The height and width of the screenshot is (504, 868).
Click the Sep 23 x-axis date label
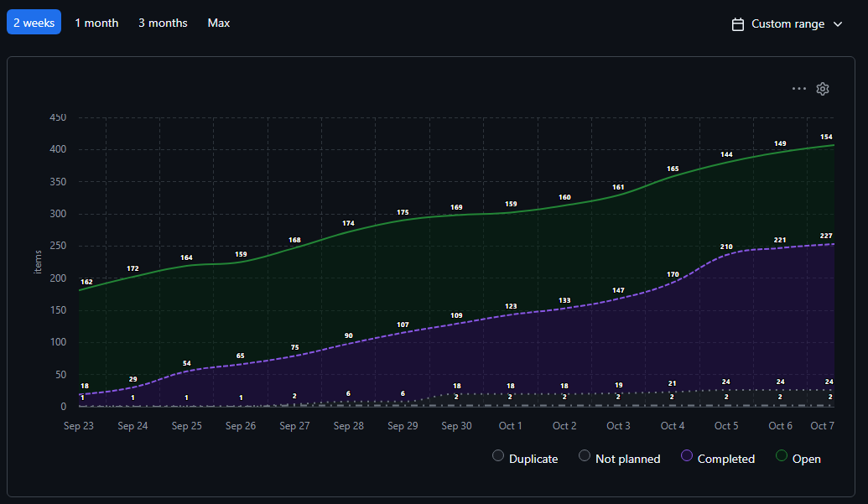79,426
